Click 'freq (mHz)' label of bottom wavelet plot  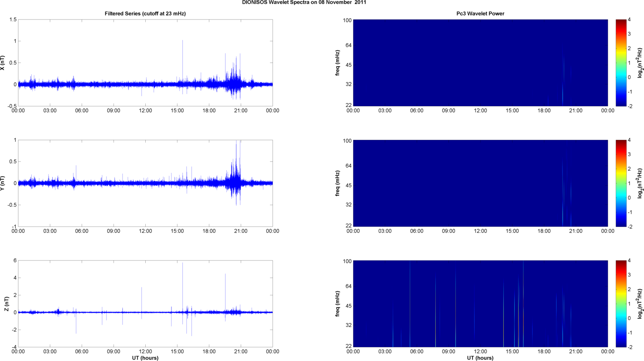(x=338, y=304)
